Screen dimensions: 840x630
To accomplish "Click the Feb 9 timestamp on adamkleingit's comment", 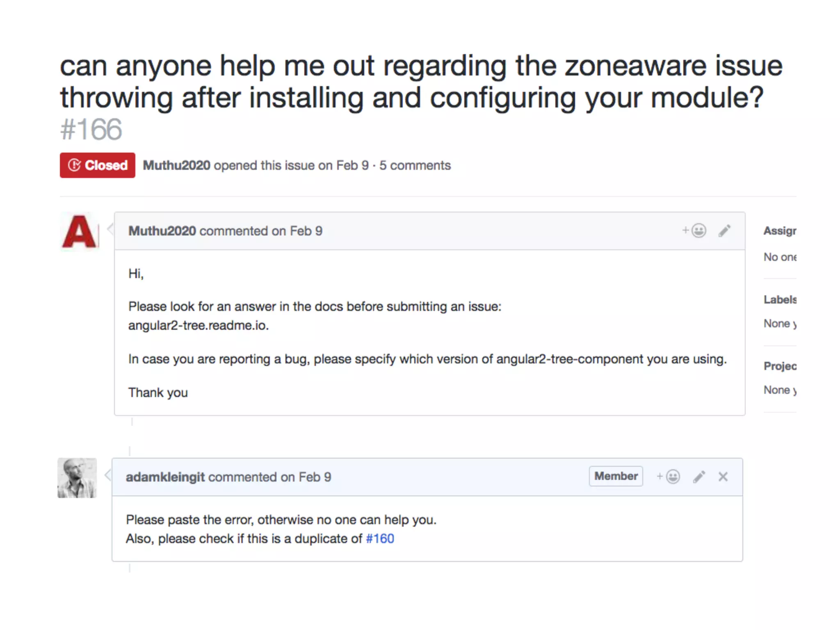I will pos(315,477).
